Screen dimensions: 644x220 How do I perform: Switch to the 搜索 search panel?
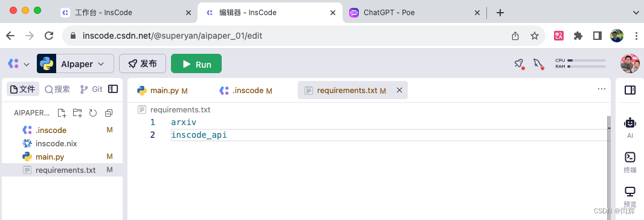pyautogui.click(x=57, y=89)
